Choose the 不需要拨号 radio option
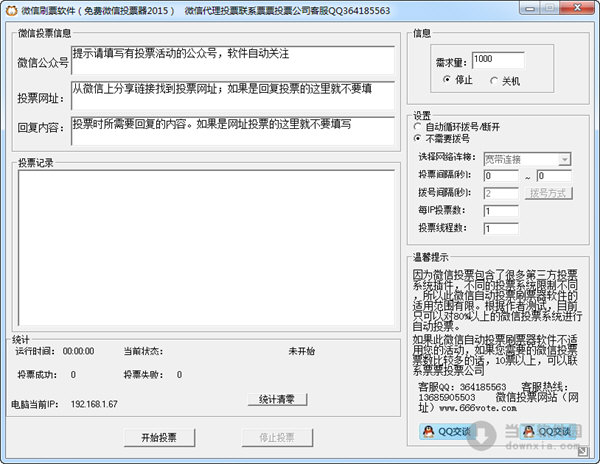The width and height of the screenshot is (600, 464). tap(418, 139)
